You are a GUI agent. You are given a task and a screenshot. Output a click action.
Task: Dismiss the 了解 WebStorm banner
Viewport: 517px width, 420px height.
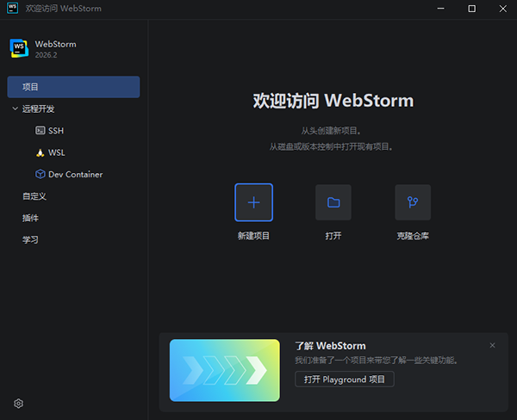point(492,345)
